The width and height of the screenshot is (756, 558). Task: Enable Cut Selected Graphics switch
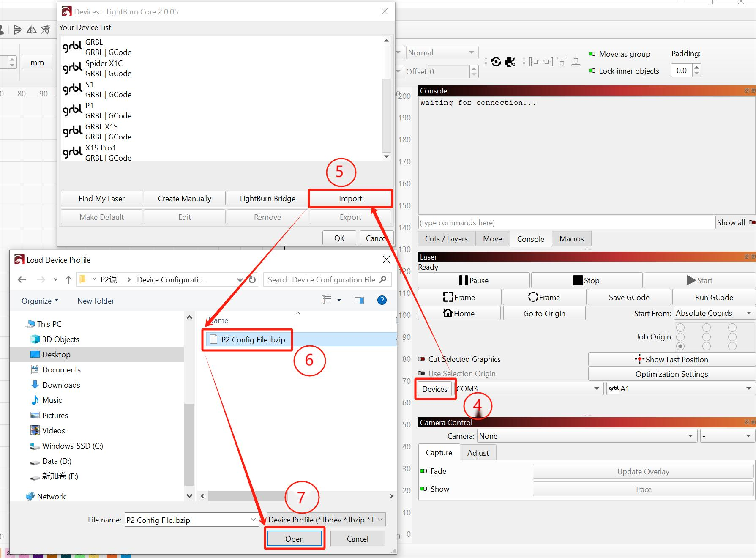click(x=421, y=359)
